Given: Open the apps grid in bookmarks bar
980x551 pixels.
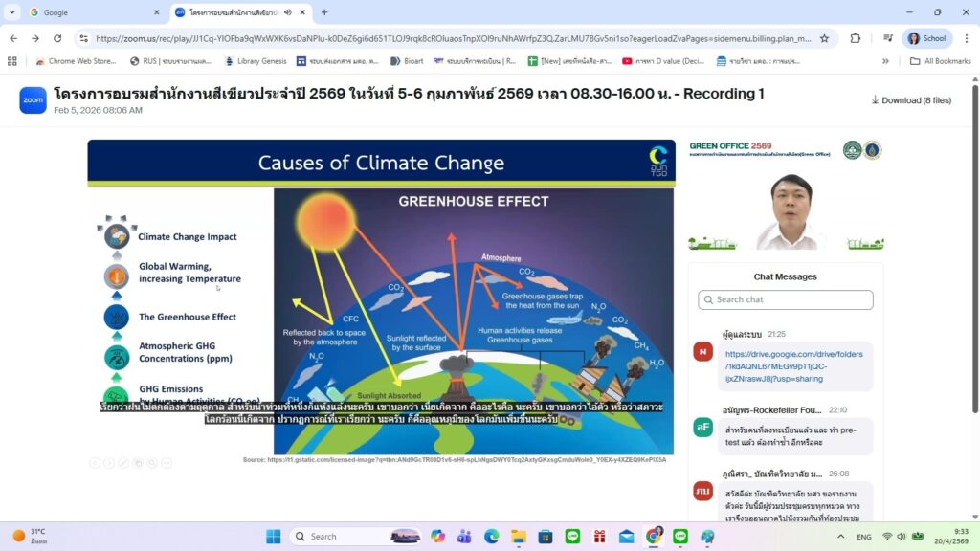Looking at the screenshot, I should (12, 61).
